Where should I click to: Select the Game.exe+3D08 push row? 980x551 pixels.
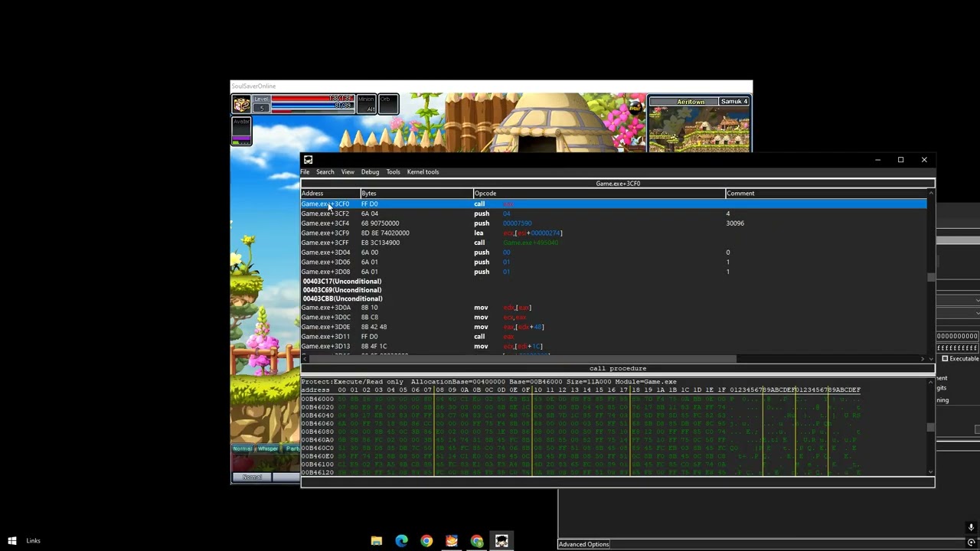click(x=613, y=272)
